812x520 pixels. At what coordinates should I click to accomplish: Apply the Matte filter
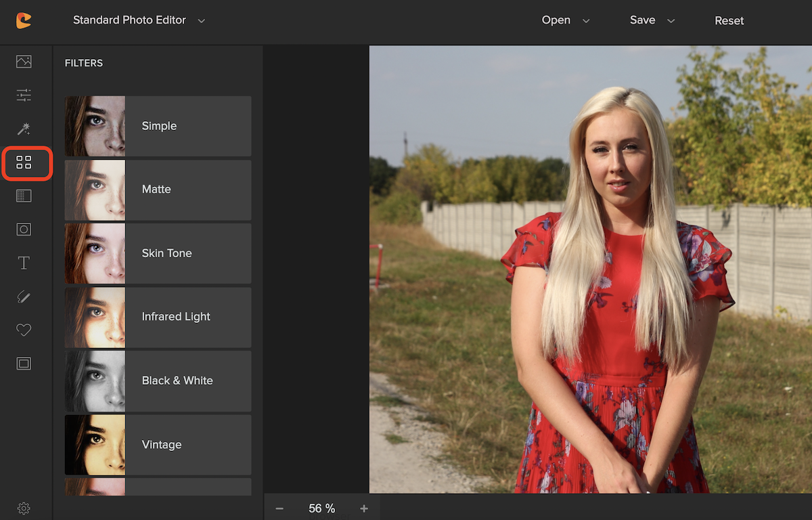[158, 190]
